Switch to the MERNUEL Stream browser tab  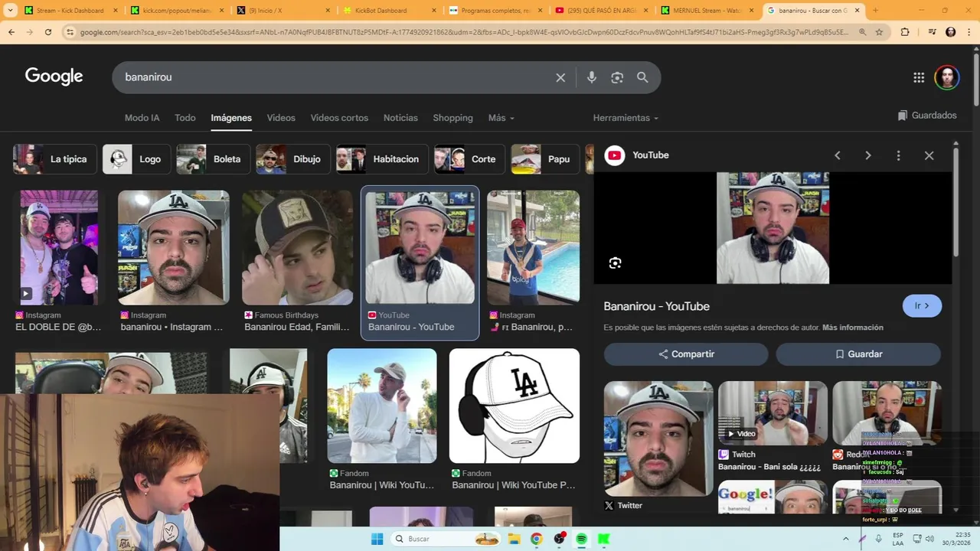[706, 11]
